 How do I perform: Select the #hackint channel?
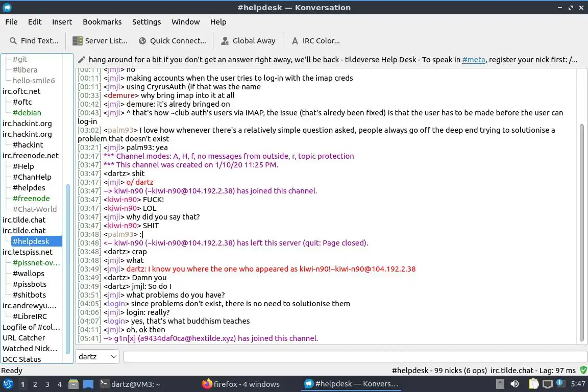[x=28, y=145]
